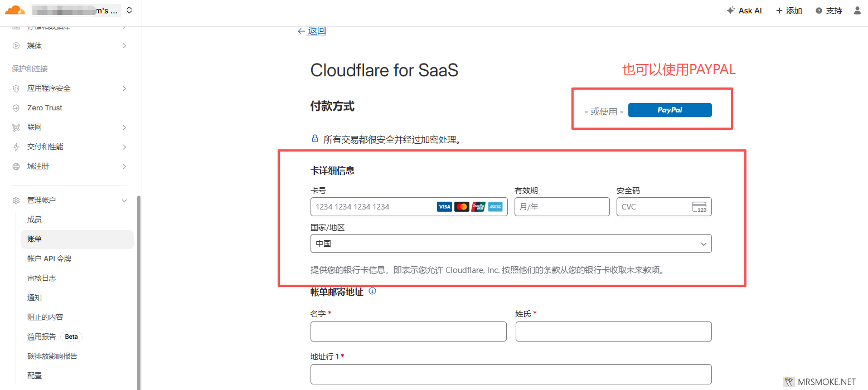
Task: Click the Zero Trust shield icon
Action: coord(16,108)
